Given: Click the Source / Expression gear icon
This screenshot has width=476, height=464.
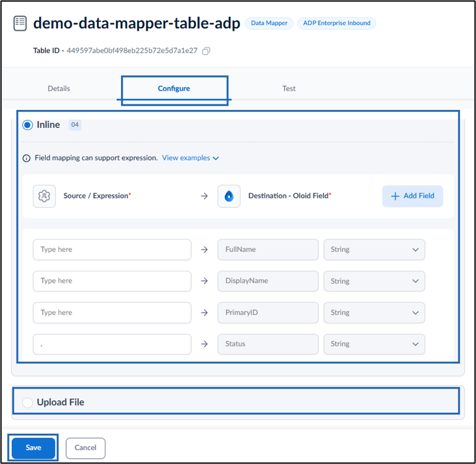Looking at the screenshot, I should tap(44, 196).
